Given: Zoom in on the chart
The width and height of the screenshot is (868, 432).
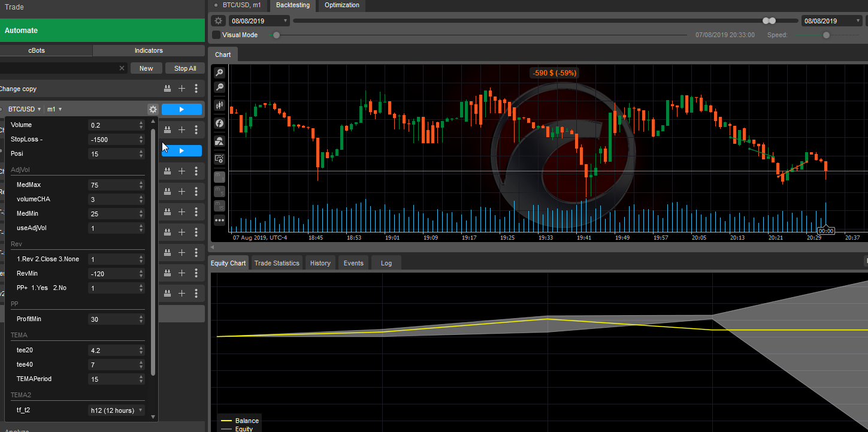Looking at the screenshot, I should click(220, 72).
